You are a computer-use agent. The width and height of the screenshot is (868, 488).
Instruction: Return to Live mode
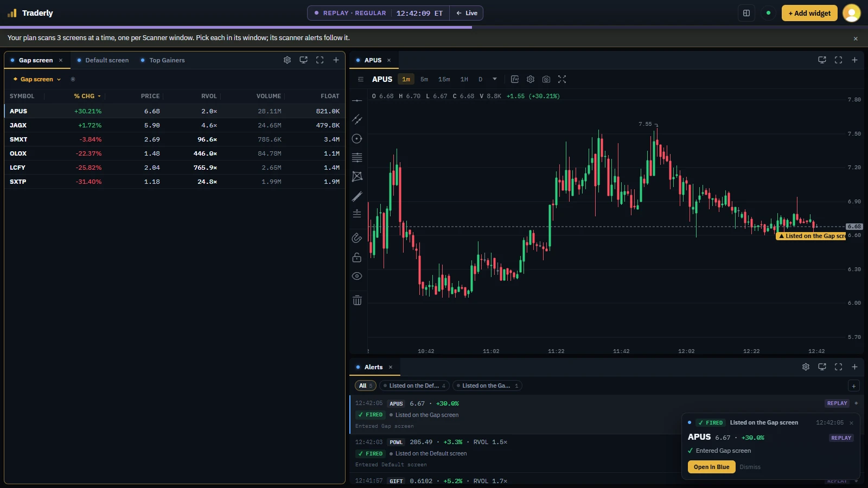(467, 13)
